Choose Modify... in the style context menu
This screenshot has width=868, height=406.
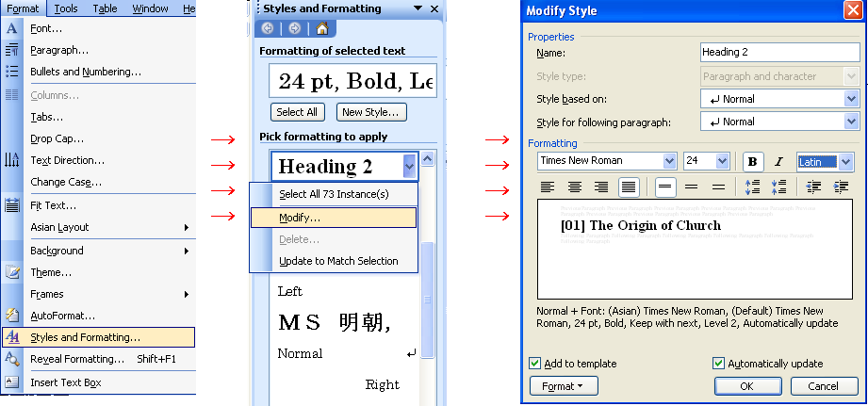click(x=300, y=218)
